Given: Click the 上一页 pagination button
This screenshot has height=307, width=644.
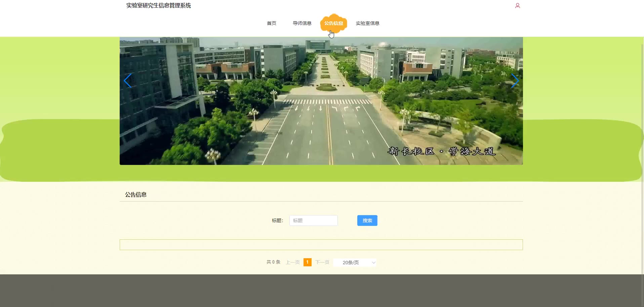Looking at the screenshot, I should 293,262.
